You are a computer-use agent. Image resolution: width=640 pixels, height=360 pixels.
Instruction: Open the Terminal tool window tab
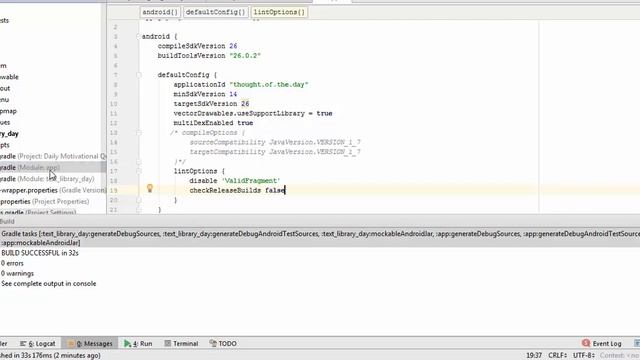point(181,344)
